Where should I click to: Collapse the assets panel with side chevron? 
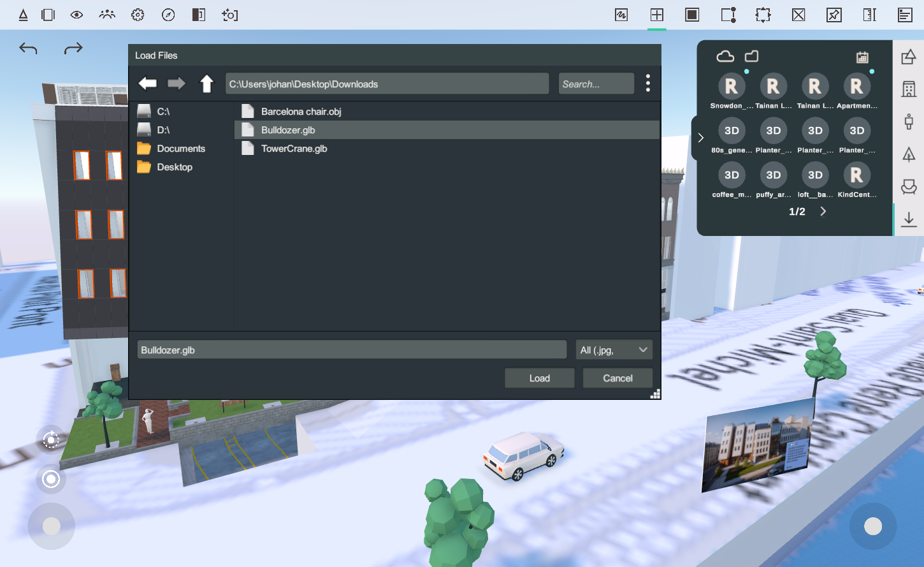[700, 138]
